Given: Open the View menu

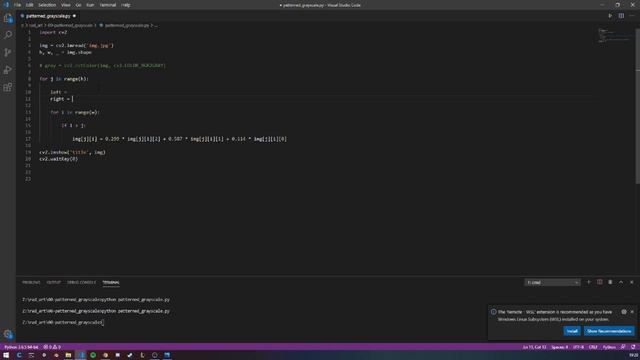Looking at the screenshot, I should pos(66,5).
